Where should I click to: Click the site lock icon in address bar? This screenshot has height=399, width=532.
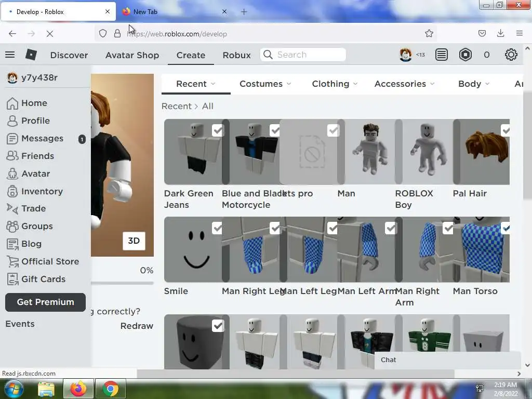coord(117,34)
